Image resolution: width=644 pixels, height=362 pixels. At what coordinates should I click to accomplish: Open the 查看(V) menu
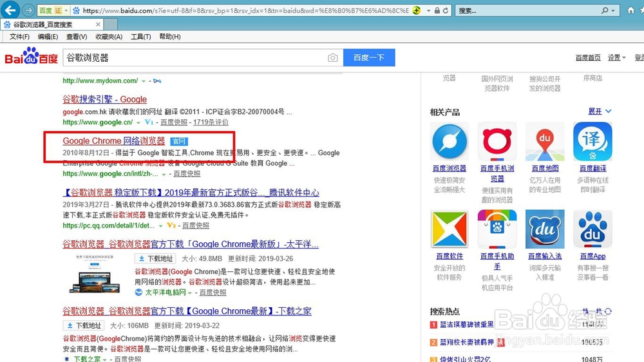(77, 37)
